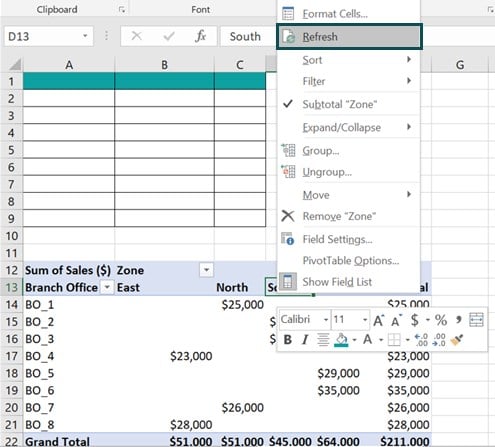Viewport: 495px width, 447px height.
Task: Open the font size 11 dropdown
Action: [x=365, y=320]
